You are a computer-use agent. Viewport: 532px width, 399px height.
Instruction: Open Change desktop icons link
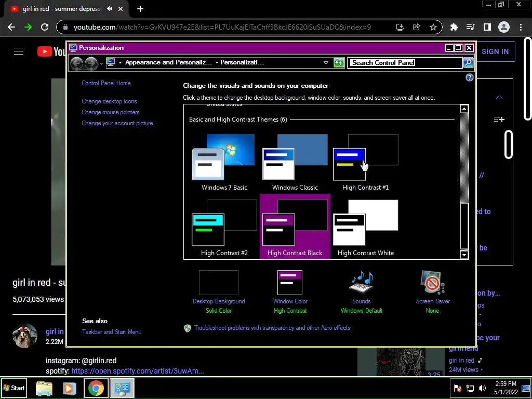[109, 101]
